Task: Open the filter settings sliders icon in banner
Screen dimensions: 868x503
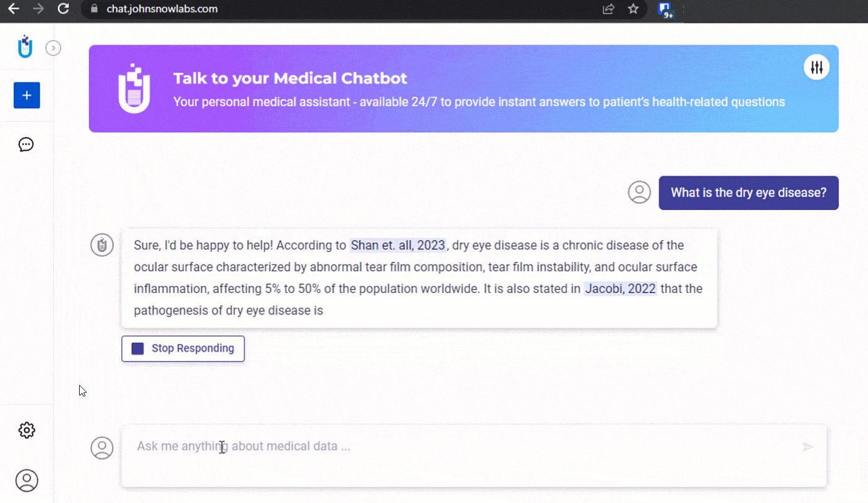Action: tap(816, 67)
